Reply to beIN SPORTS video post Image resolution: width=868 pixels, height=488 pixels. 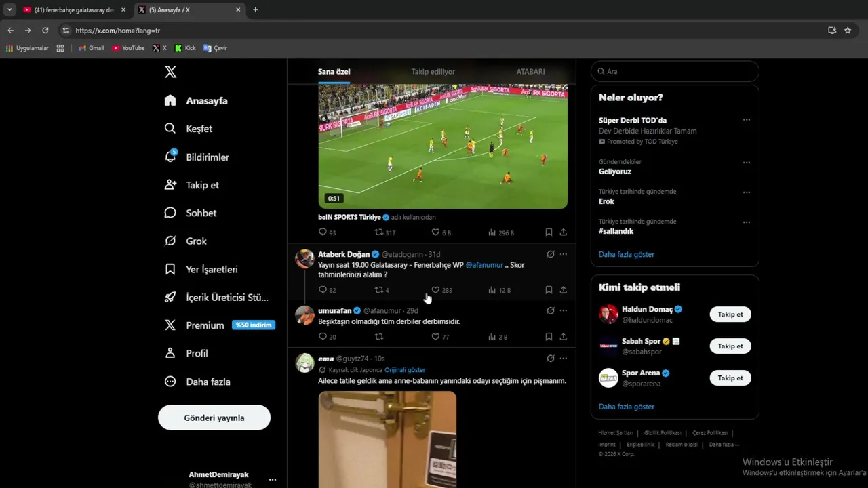pyautogui.click(x=327, y=232)
